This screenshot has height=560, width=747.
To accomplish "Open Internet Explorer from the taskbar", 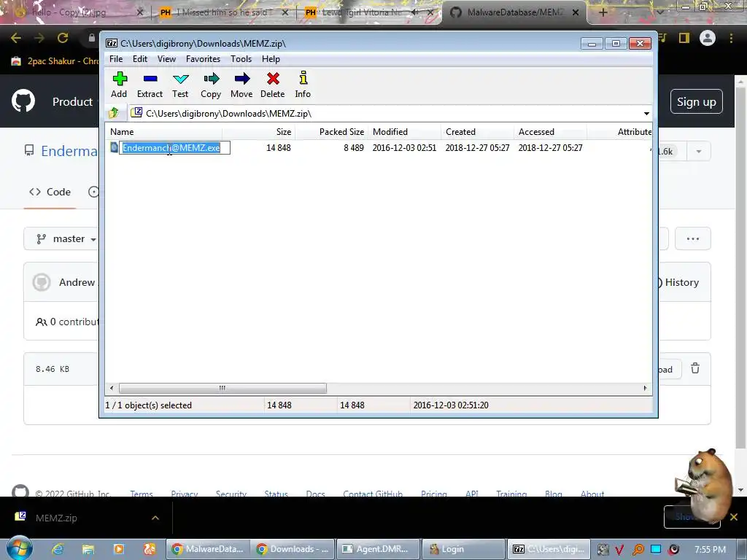I will pos(58,549).
